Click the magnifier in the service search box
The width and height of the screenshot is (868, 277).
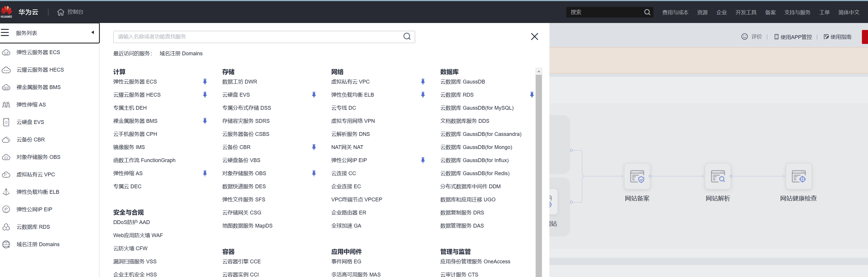(x=407, y=36)
